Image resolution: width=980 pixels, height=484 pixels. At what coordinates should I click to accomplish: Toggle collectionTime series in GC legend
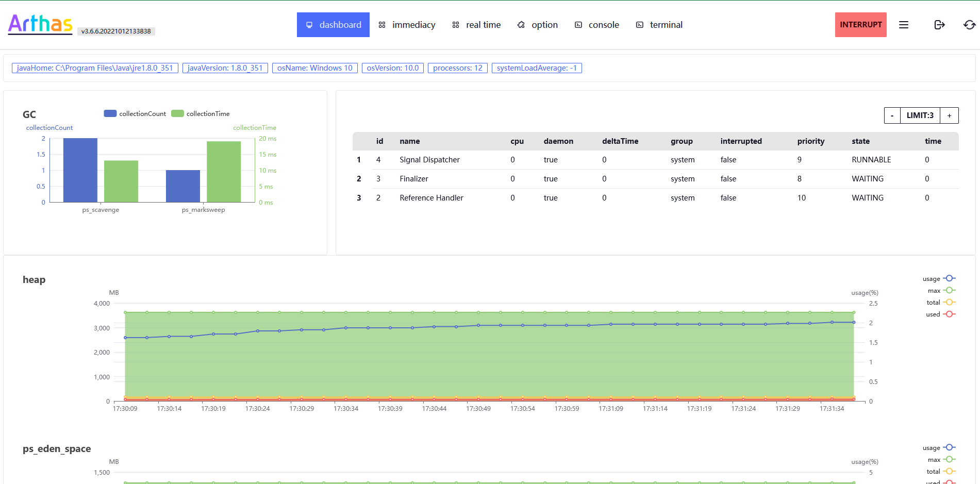click(x=201, y=113)
